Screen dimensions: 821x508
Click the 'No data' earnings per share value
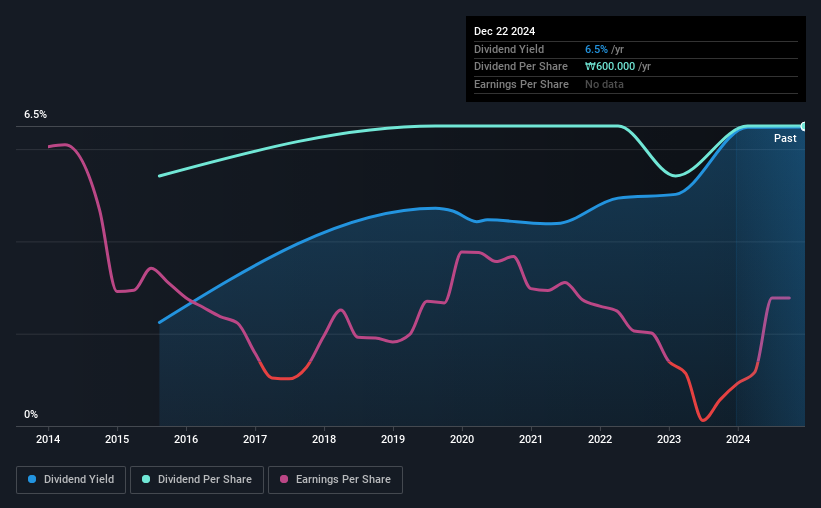604,84
